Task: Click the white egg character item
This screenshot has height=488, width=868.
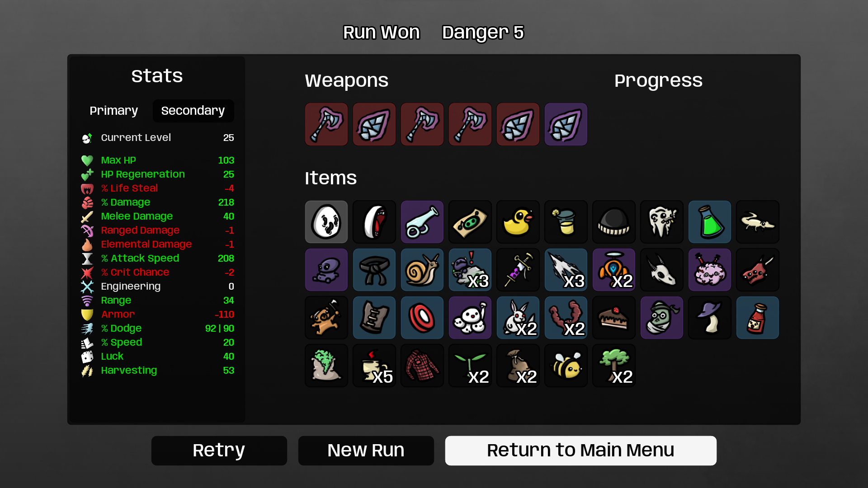Action: coord(326,222)
